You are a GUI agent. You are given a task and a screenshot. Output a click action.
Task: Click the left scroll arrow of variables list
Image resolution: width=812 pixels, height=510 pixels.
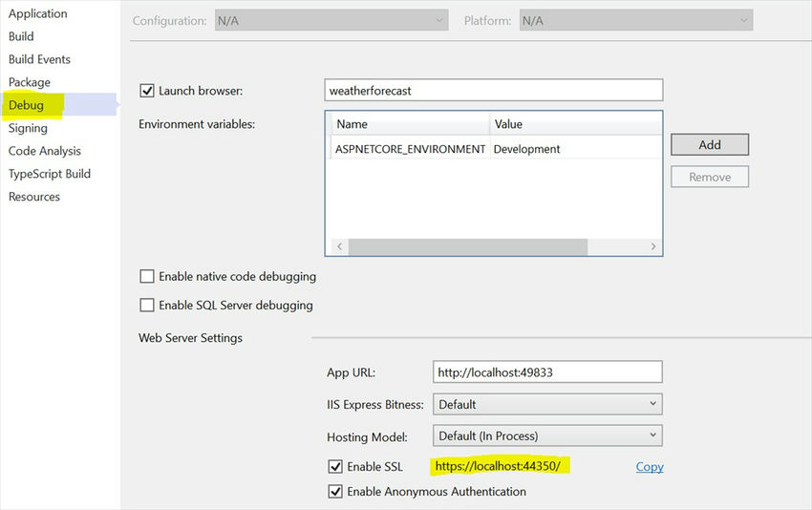click(340, 246)
